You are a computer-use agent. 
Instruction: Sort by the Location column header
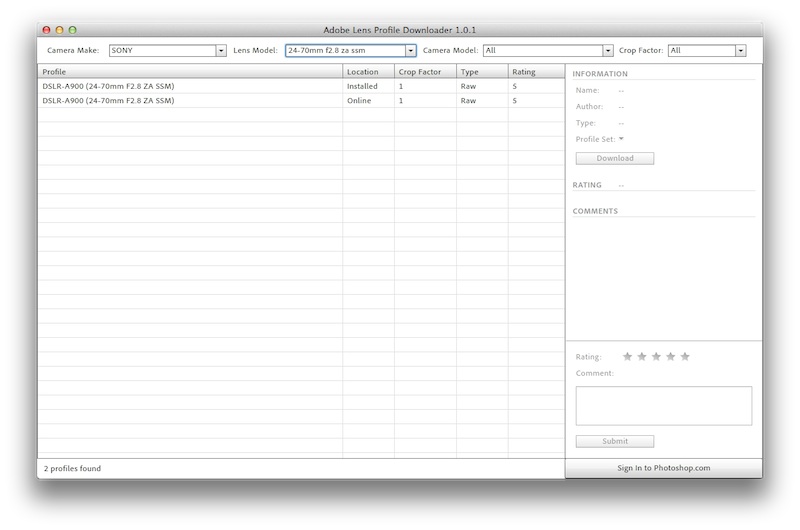click(368, 72)
